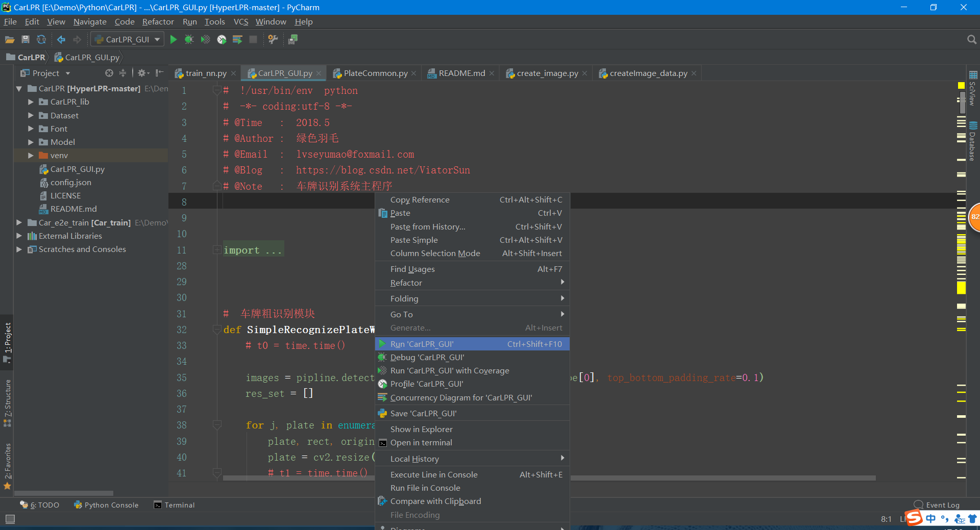Click scroll-from-source crosshair icon in Project panel
Screen dimensions: 980x530
pyautogui.click(x=109, y=73)
